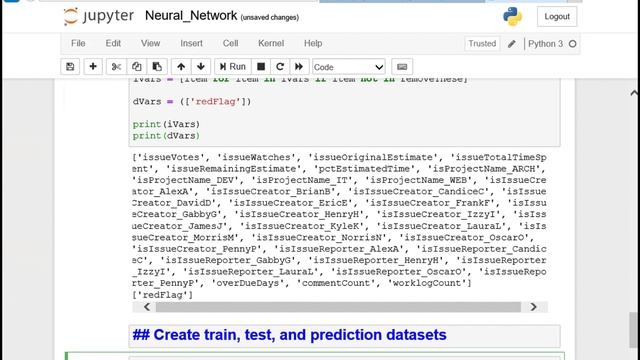Click the Python 3 kernel name

[x=545, y=44]
